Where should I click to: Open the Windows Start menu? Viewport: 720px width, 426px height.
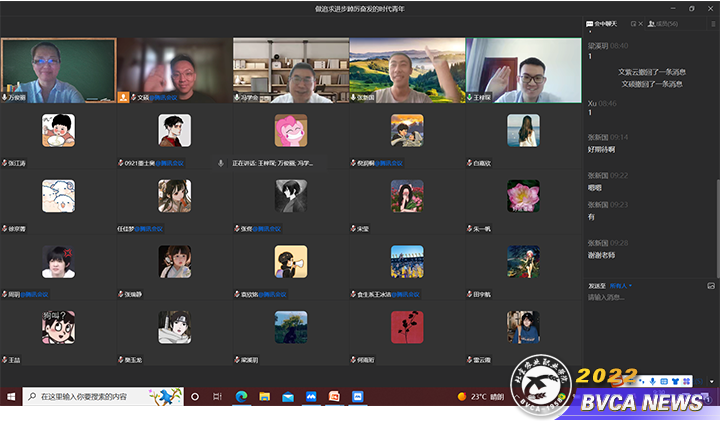pos(11,397)
